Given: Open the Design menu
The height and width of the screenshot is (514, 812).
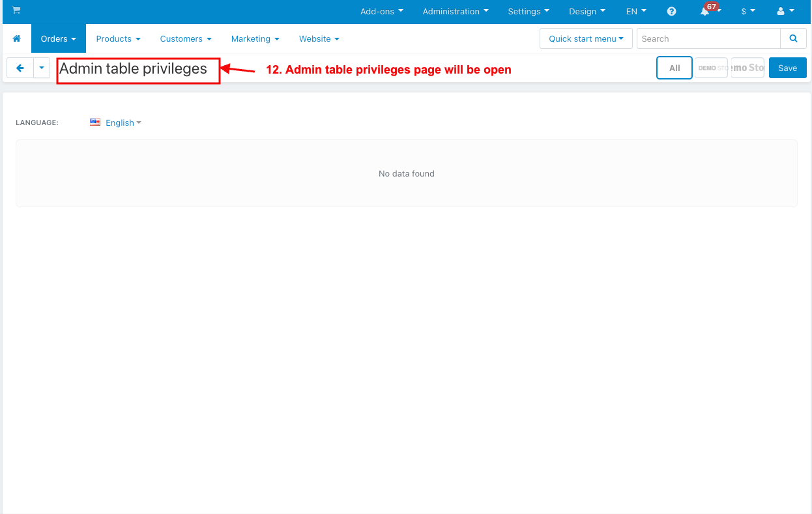Looking at the screenshot, I should click(x=587, y=12).
